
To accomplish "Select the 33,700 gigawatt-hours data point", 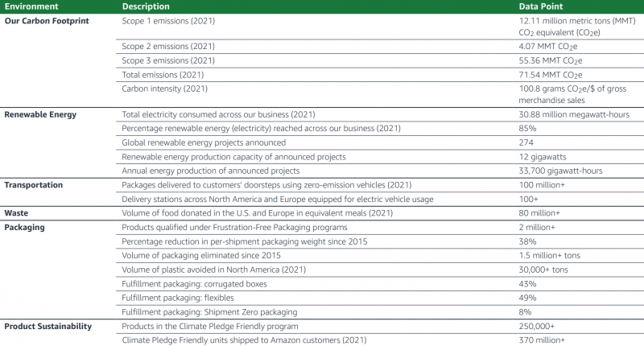I will pos(556,170).
